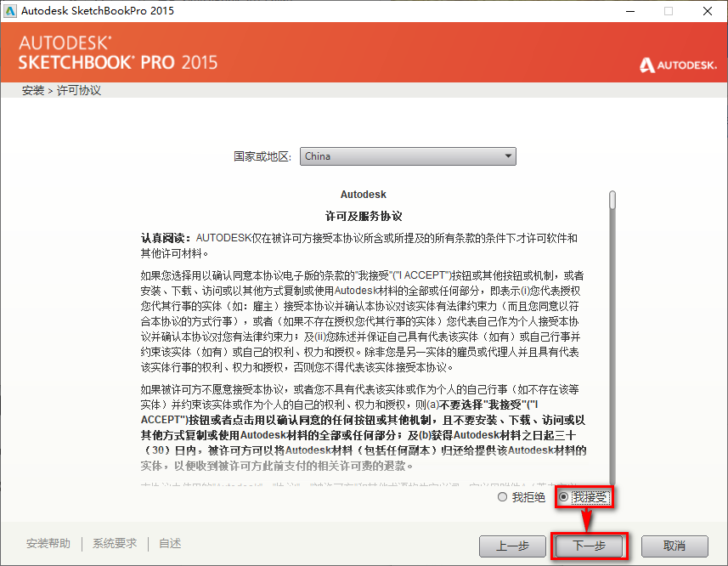Maximize the installer window

coord(668,11)
